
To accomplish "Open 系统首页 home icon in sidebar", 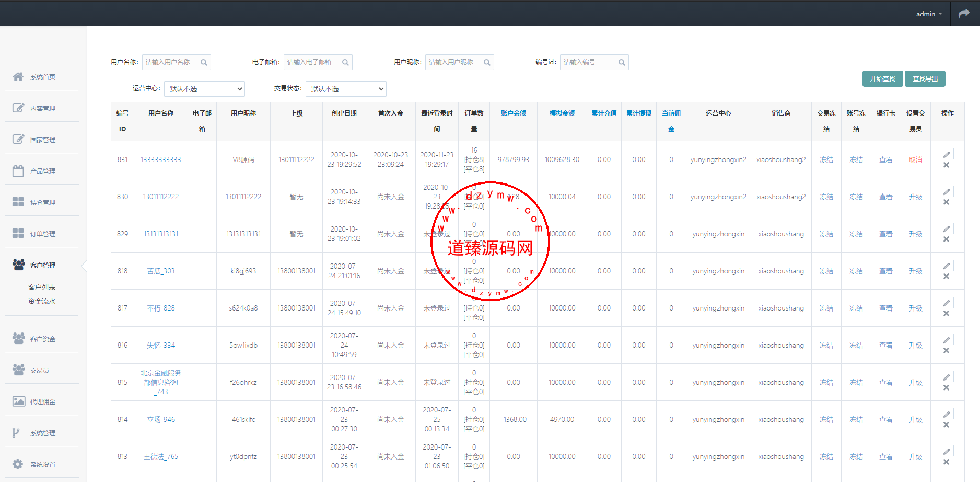I will click(18, 77).
